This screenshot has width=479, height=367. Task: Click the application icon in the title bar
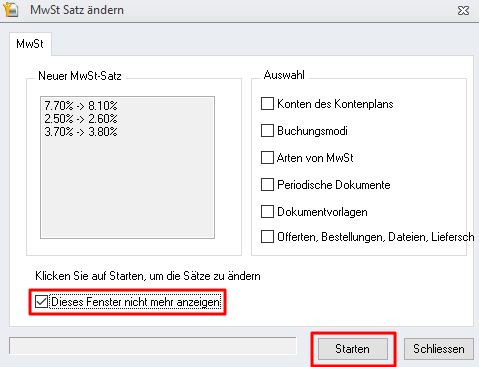pos(10,9)
